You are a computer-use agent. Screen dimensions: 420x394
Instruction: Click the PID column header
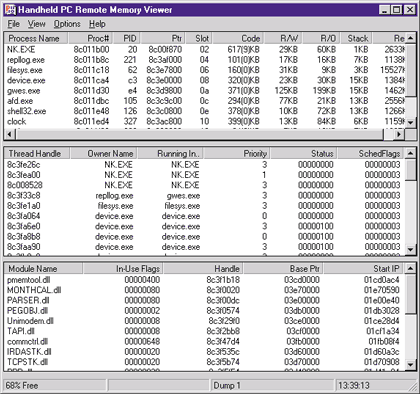tap(126, 38)
